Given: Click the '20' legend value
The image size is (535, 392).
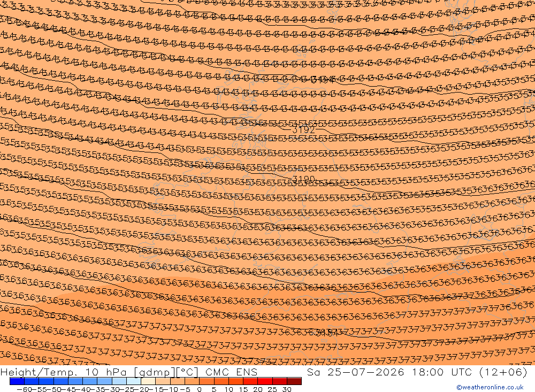Looking at the screenshot, I should [258, 389].
